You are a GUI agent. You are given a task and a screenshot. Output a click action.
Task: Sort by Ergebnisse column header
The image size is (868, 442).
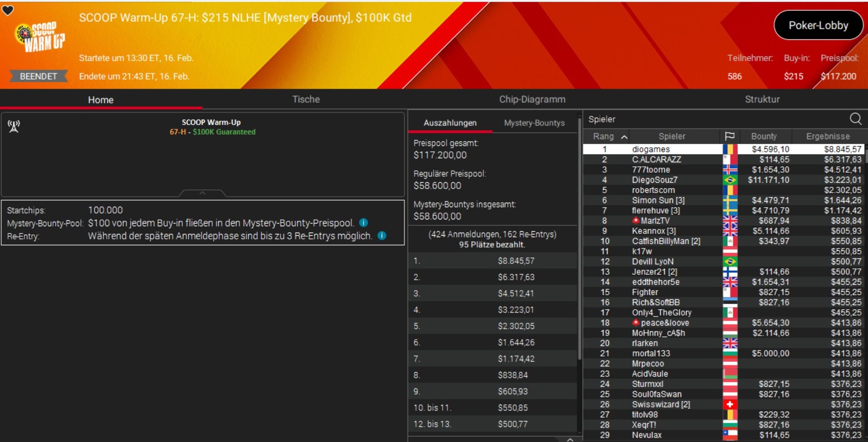coord(828,136)
